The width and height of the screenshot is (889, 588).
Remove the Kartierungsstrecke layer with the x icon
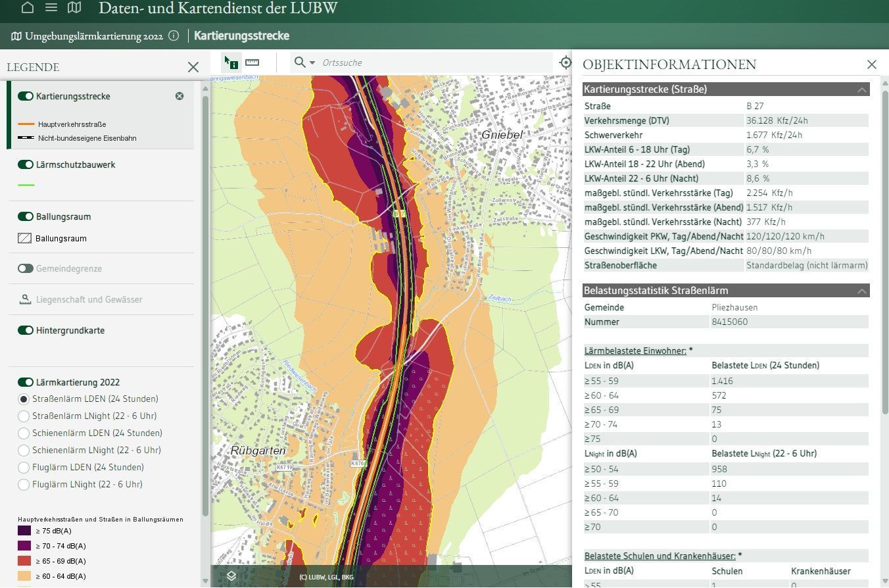[180, 96]
